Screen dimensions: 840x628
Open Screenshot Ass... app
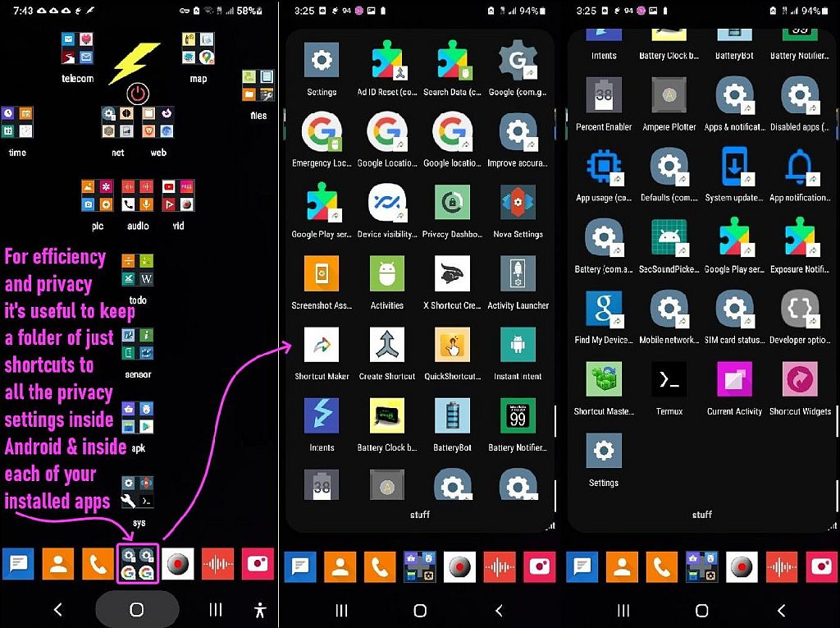(322, 273)
